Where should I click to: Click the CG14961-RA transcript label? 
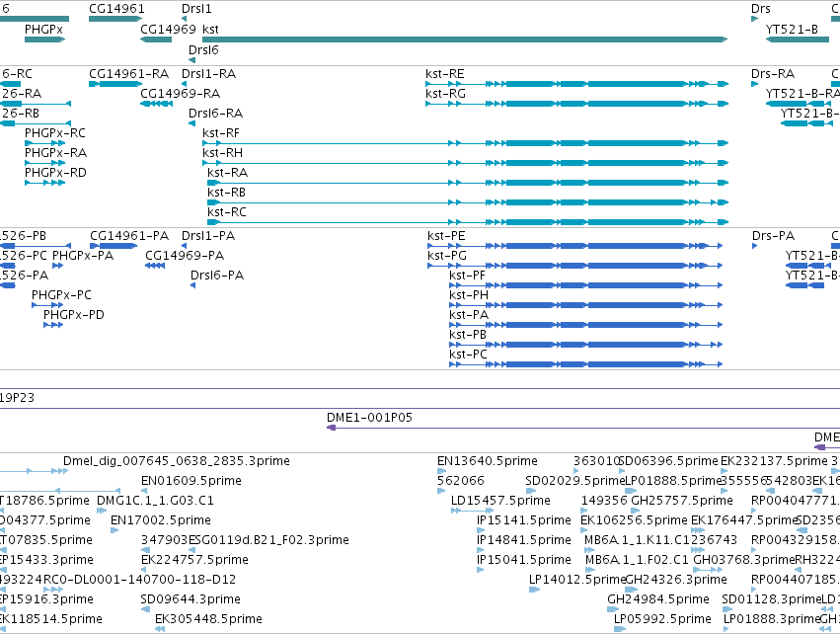(128, 73)
